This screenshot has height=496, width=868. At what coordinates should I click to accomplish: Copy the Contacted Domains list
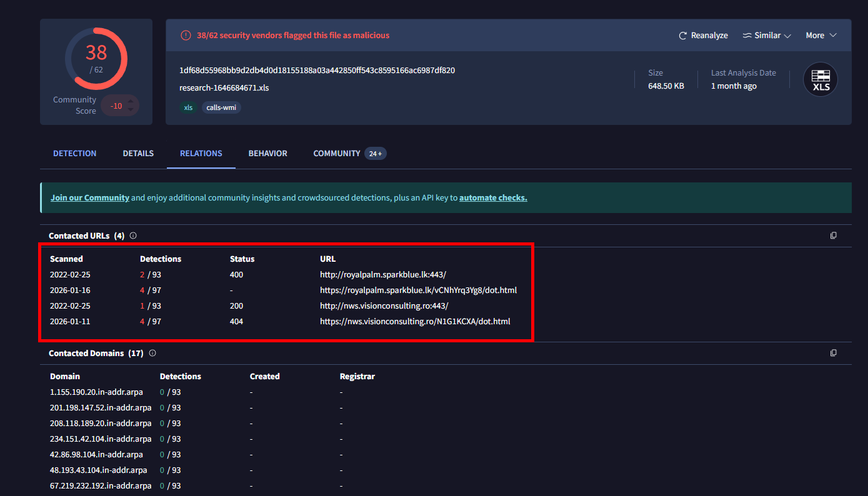(x=833, y=353)
